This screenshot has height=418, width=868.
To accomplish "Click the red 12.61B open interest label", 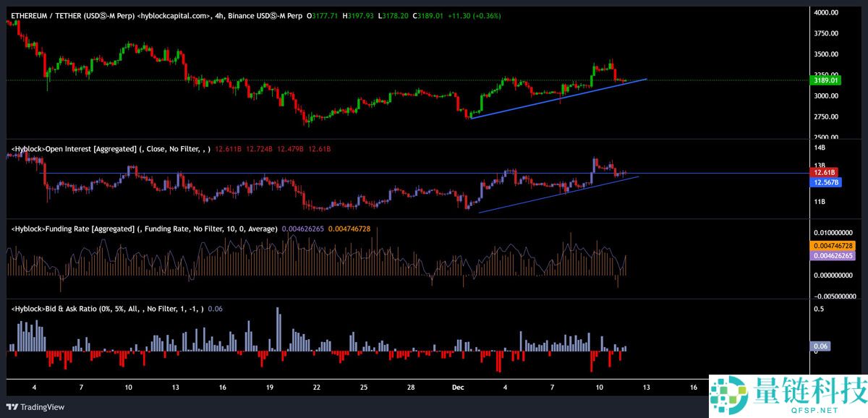I will tap(825, 173).
